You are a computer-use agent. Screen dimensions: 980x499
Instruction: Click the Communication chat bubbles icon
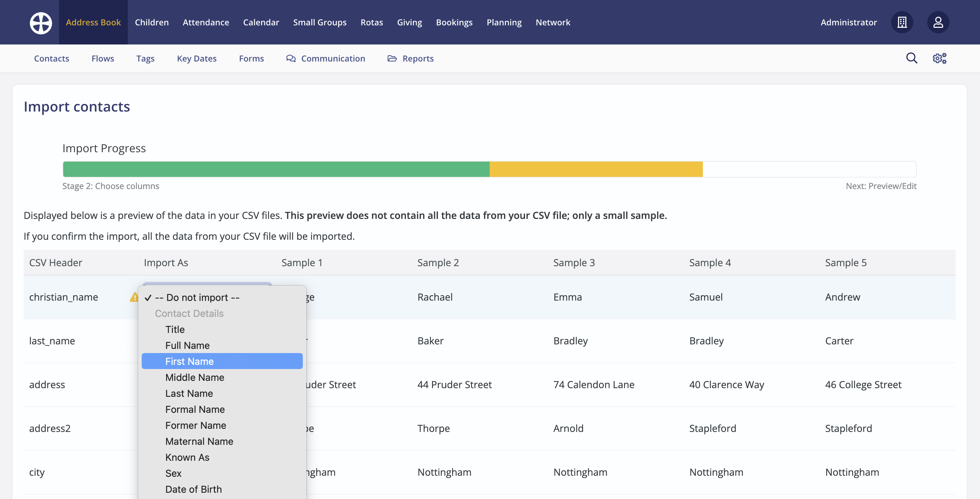(x=291, y=58)
